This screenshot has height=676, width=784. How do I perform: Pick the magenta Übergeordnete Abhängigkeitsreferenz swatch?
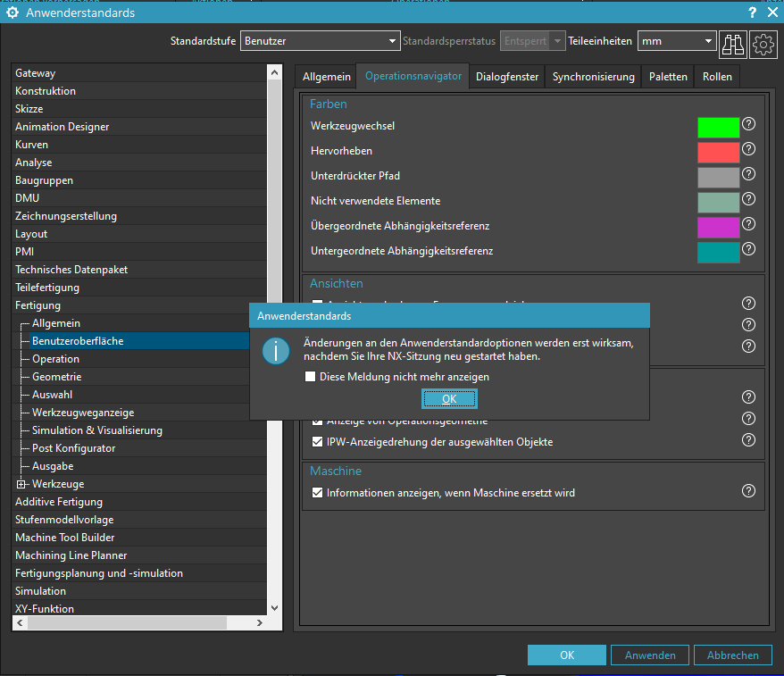719,228
